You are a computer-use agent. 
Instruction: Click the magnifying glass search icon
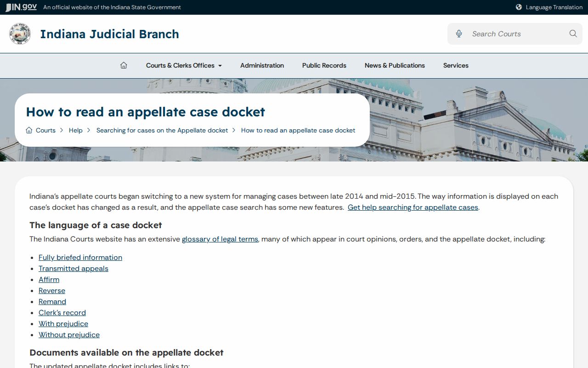tap(573, 34)
